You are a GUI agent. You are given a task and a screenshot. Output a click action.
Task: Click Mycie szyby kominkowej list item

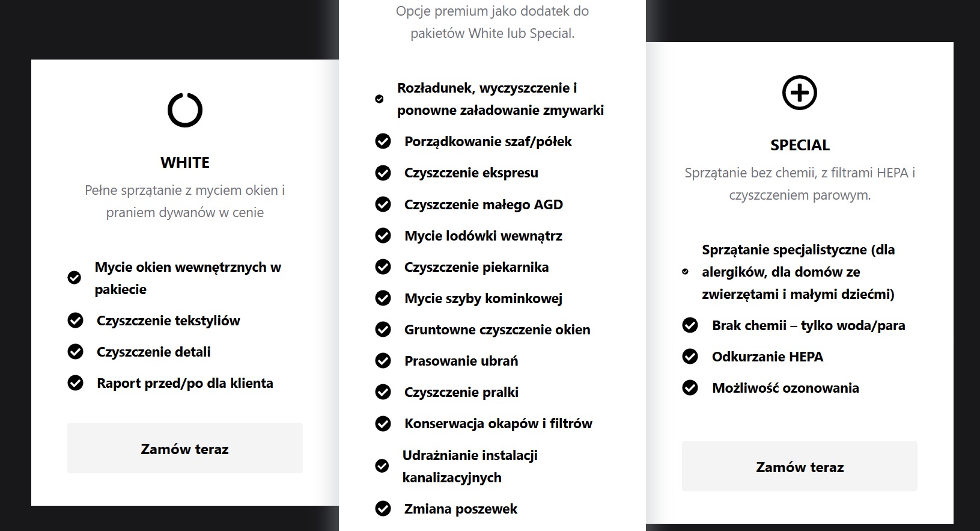click(483, 298)
